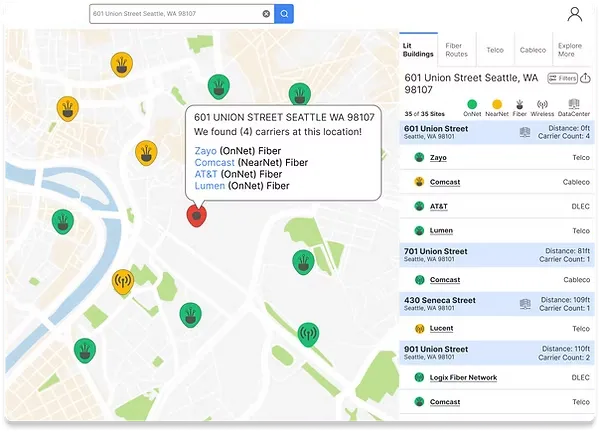Click the yellow fiber pin nearest the popup
600x432 pixels.
[x=146, y=153]
